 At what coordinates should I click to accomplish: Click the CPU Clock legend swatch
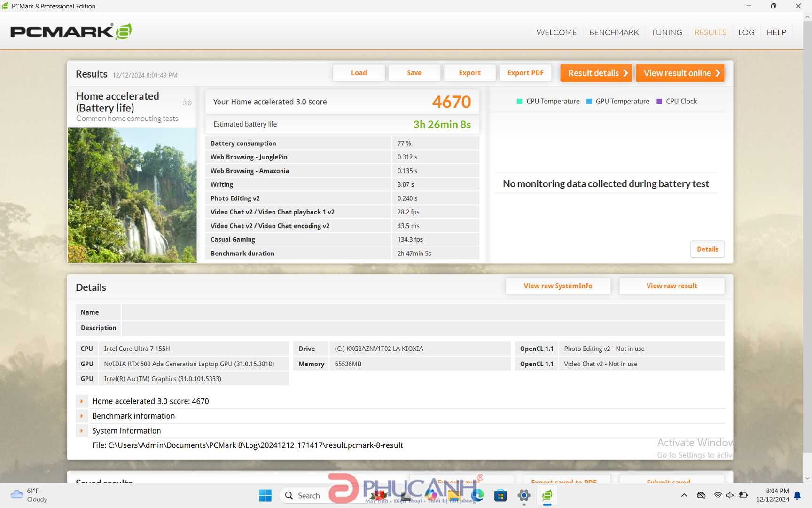pos(659,102)
